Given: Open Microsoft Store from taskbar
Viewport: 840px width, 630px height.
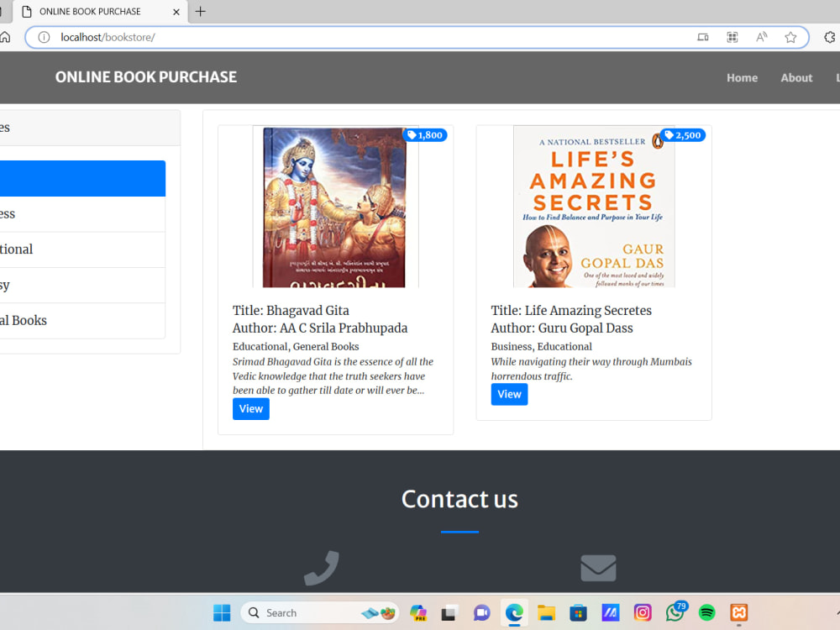Looking at the screenshot, I should pos(578,613).
